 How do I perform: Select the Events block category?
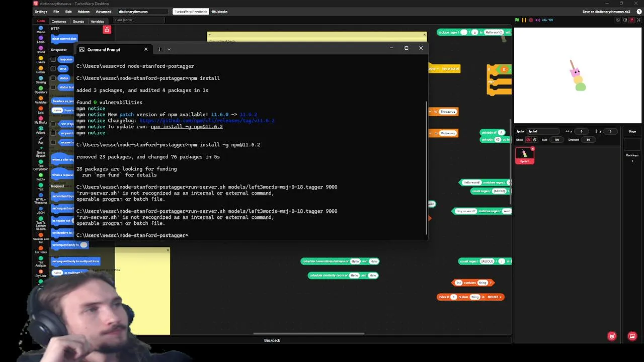(41, 60)
